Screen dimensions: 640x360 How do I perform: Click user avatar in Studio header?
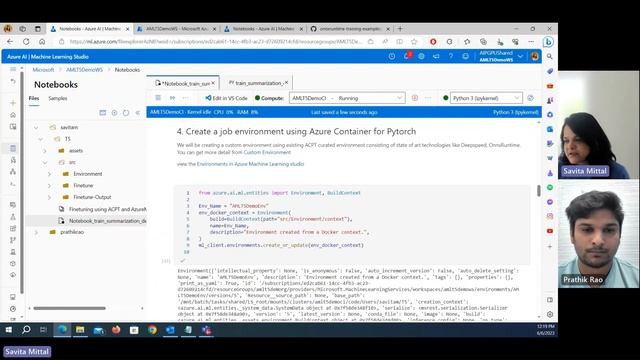[535, 56]
